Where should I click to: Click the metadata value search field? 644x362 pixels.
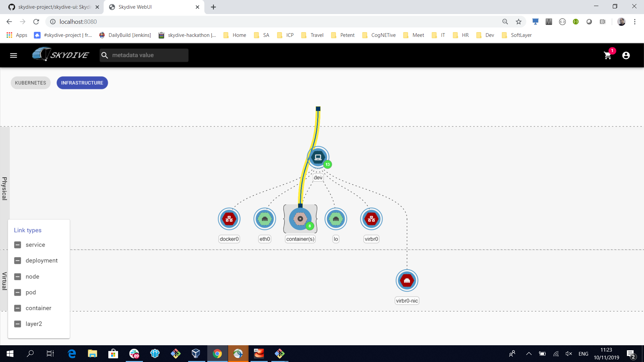144,55
